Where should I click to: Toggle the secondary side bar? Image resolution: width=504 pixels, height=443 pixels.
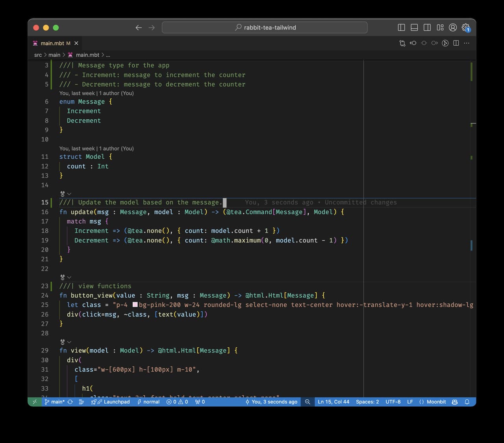(x=427, y=28)
